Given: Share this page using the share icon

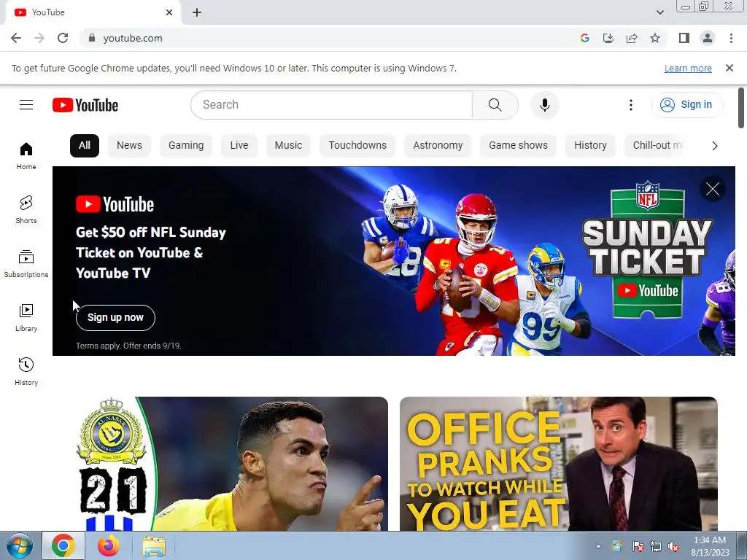Looking at the screenshot, I should (632, 38).
